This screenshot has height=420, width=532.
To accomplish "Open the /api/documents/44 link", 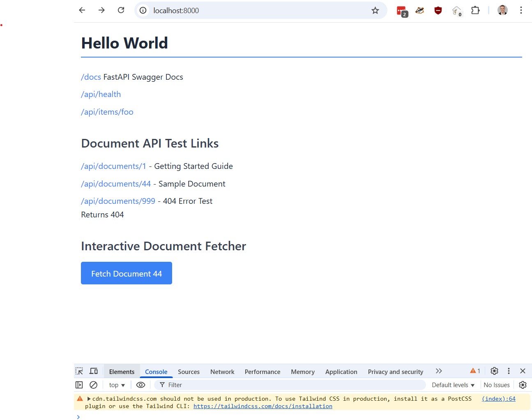I will [x=116, y=184].
